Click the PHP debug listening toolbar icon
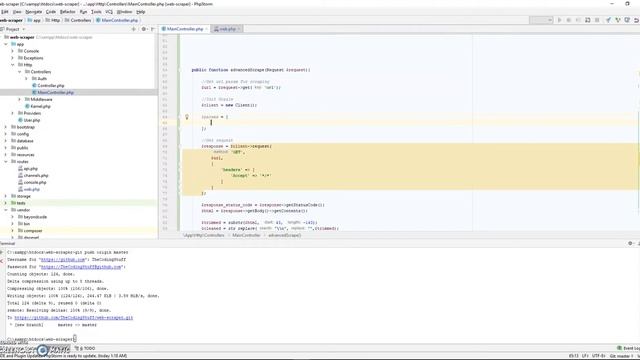 (x=588, y=20)
